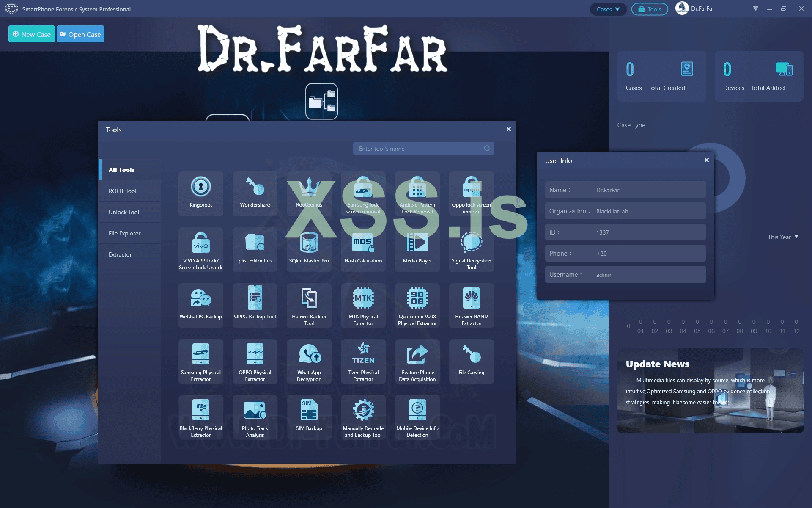Open the This Year period dropdown

point(782,237)
